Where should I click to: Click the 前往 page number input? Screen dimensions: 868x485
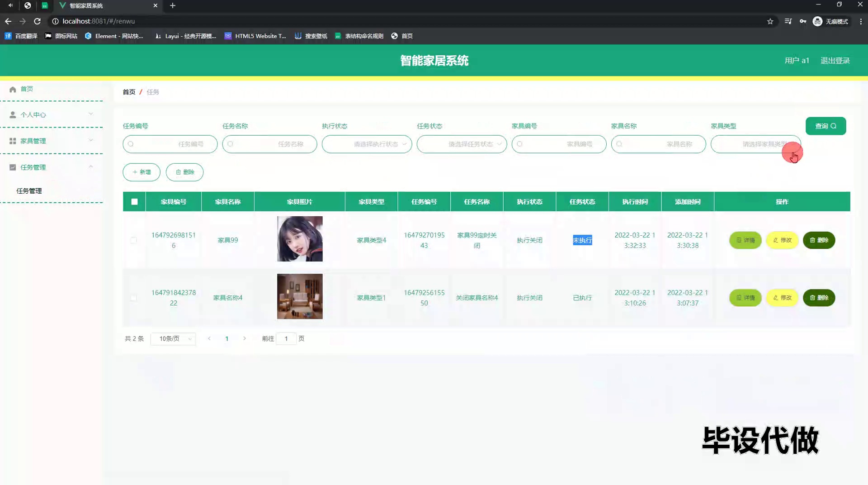286,339
